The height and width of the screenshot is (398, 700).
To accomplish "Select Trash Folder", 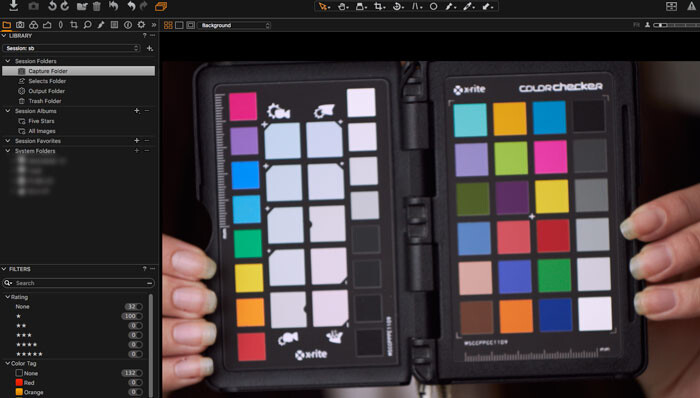I will point(45,101).
